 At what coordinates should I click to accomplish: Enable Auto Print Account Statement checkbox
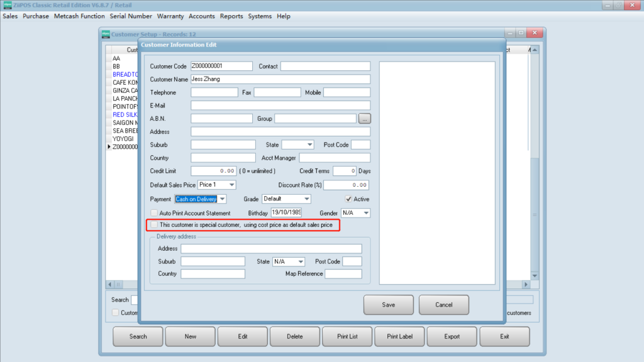point(154,213)
